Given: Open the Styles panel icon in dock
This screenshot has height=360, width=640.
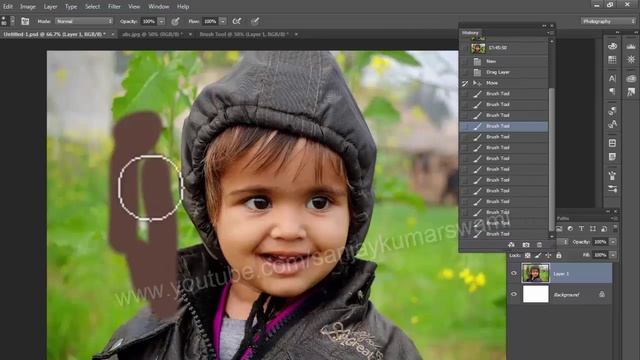Looking at the screenshot, I should click(x=631, y=92).
